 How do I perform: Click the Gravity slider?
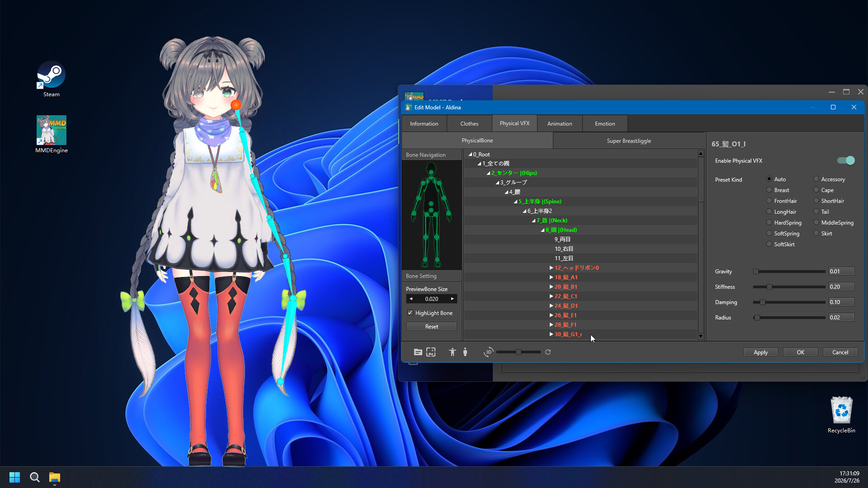tap(789, 272)
